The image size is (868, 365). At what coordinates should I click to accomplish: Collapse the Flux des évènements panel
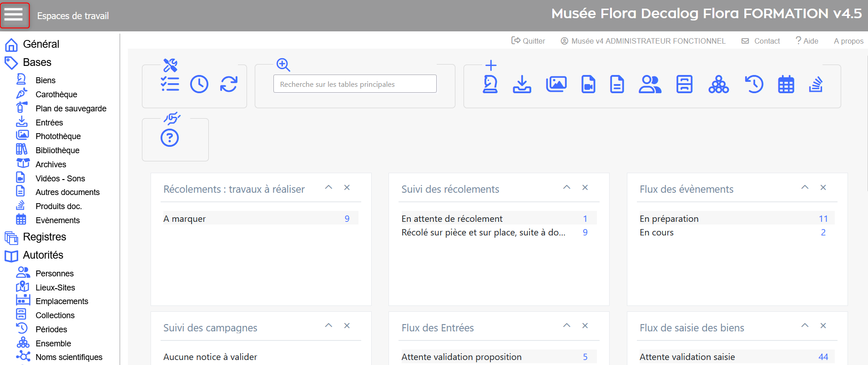[x=804, y=187]
